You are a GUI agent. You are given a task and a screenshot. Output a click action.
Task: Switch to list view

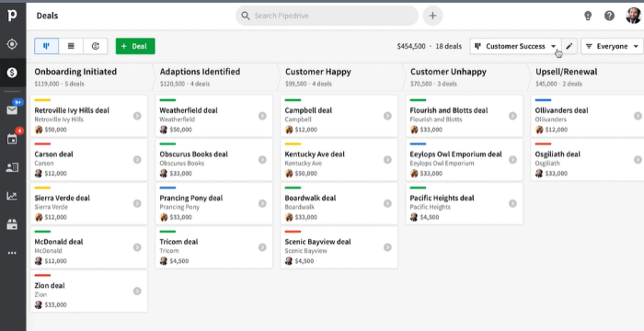coord(71,46)
